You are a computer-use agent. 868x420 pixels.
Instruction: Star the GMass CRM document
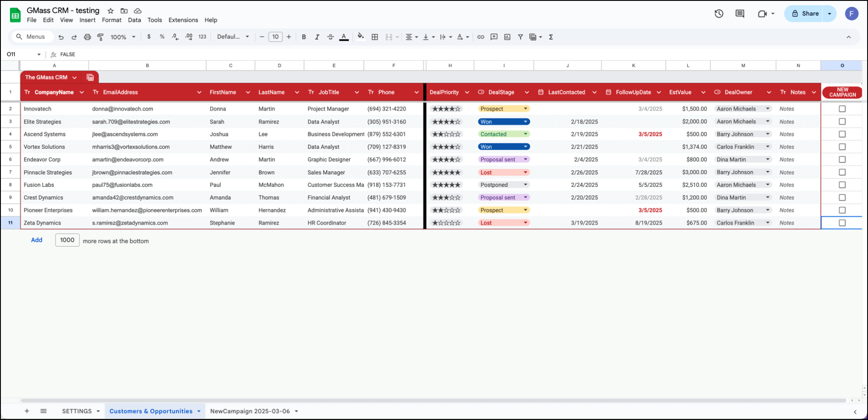111,10
